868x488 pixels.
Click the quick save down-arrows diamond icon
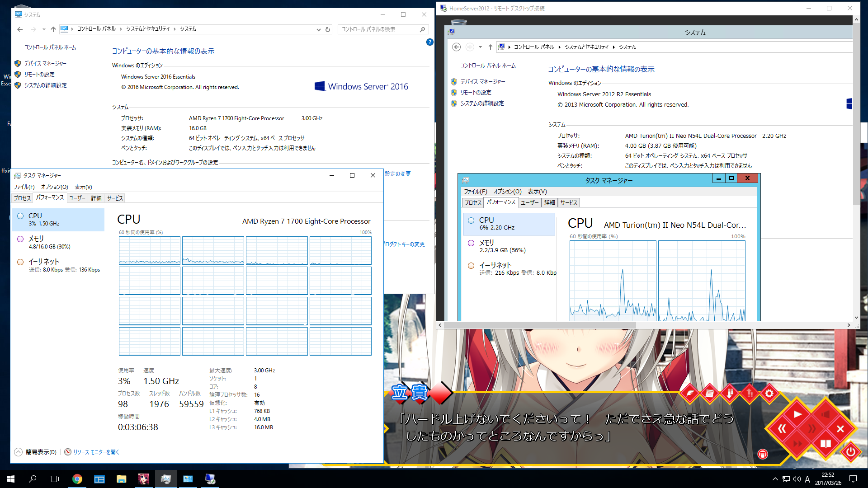[x=730, y=394]
